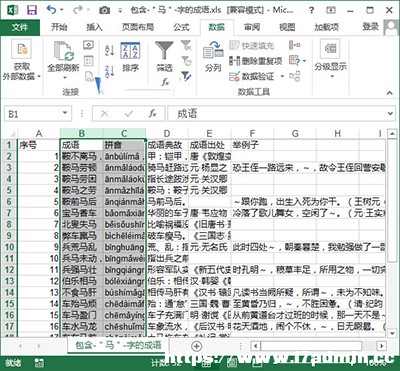Click cell containing 伯乐相马

point(81,281)
